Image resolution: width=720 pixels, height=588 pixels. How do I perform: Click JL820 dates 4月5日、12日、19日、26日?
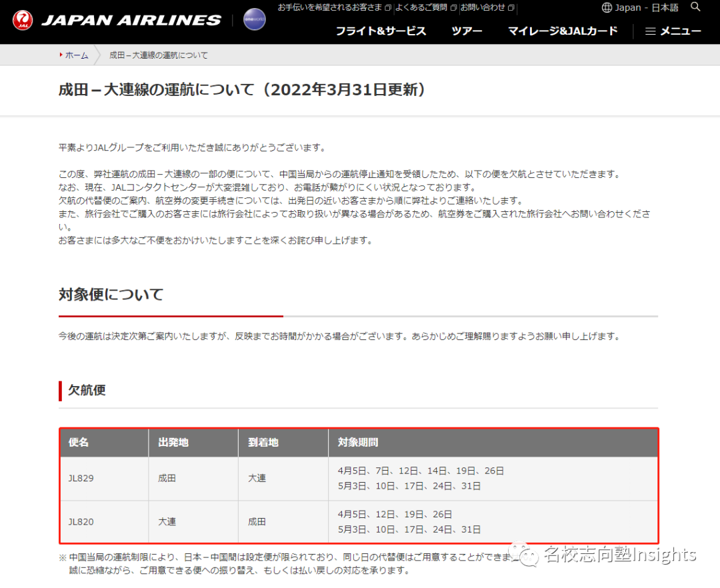pos(395,515)
